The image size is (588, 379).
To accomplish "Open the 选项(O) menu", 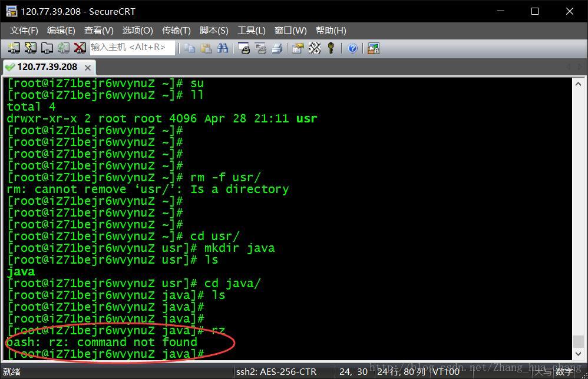I will point(137,31).
